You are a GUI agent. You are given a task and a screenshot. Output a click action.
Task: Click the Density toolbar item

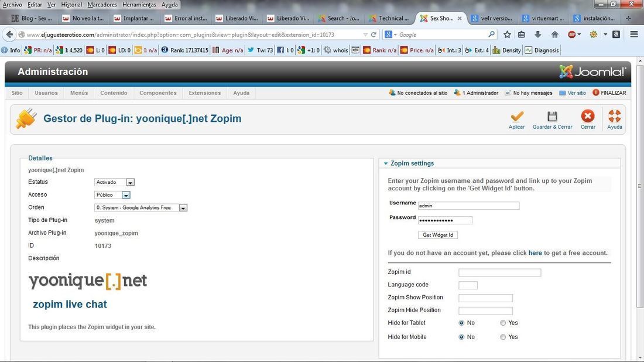point(507,50)
